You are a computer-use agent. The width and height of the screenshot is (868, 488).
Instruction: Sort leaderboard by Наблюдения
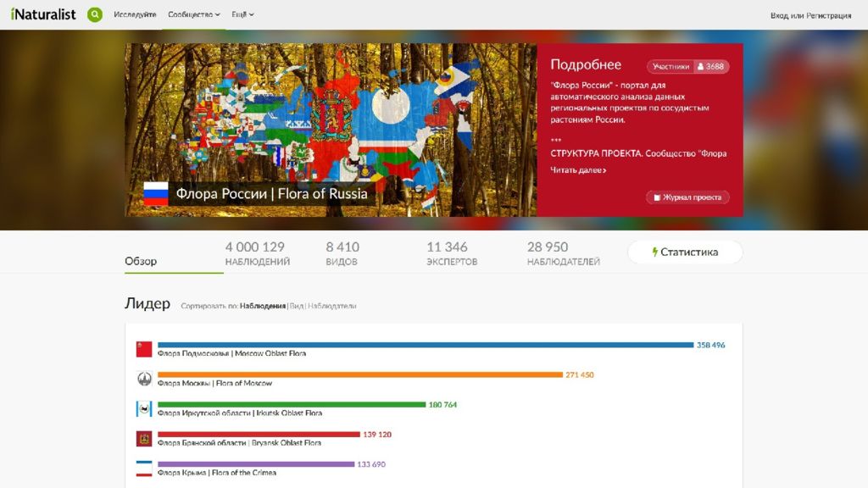click(x=263, y=305)
